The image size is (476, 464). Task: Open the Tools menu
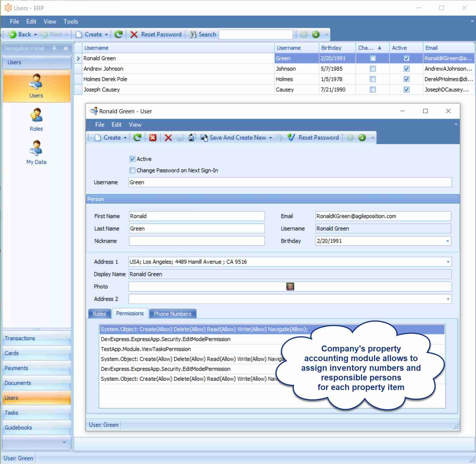click(x=71, y=22)
